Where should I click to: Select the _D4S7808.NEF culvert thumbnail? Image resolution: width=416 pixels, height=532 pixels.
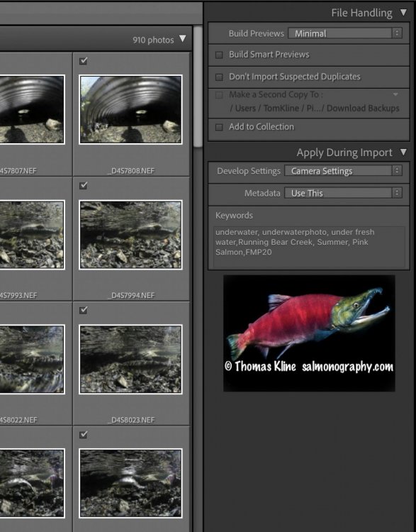coord(130,109)
